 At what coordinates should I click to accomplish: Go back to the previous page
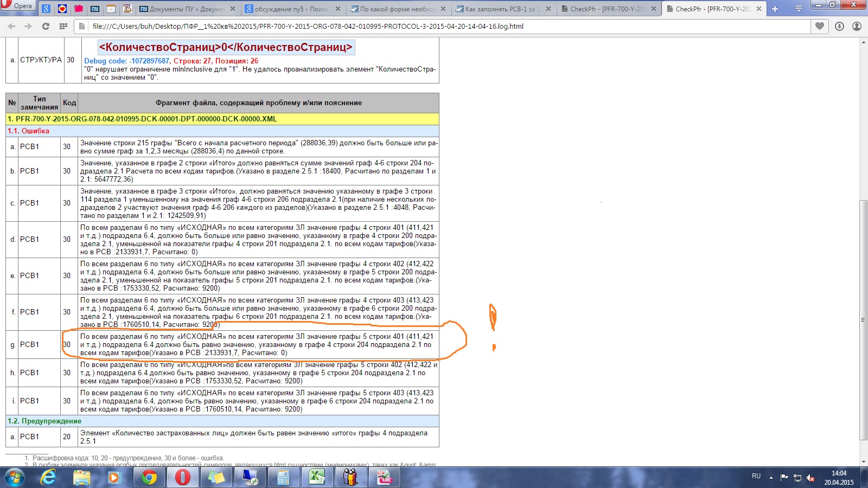[x=11, y=26]
